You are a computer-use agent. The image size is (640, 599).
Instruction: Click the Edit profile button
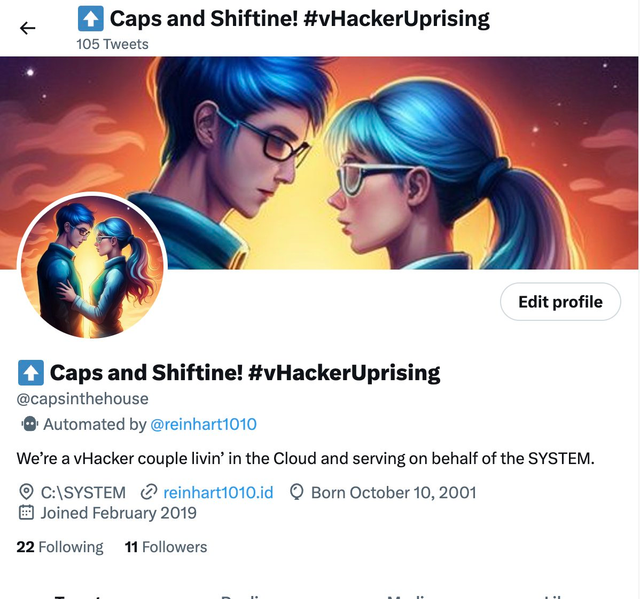(x=560, y=302)
